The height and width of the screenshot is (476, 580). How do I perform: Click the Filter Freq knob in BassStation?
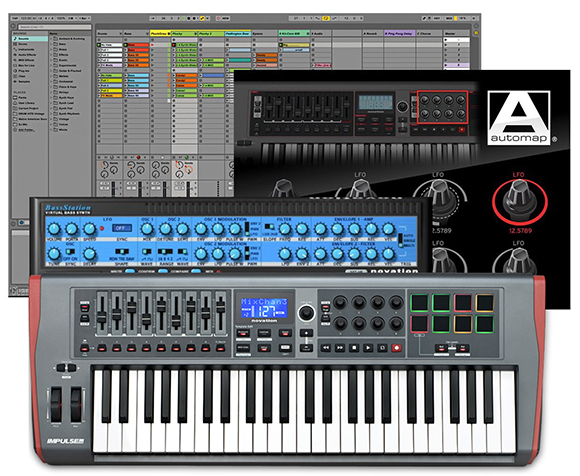click(x=285, y=229)
